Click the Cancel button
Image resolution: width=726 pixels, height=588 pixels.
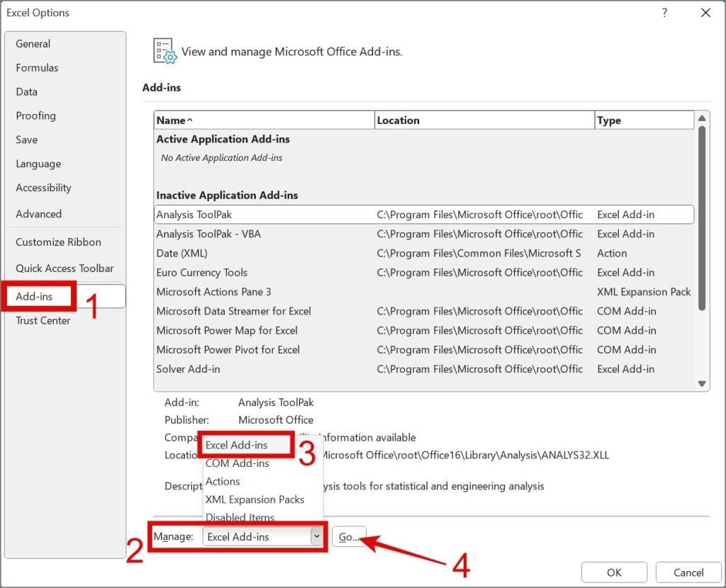coord(688,572)
